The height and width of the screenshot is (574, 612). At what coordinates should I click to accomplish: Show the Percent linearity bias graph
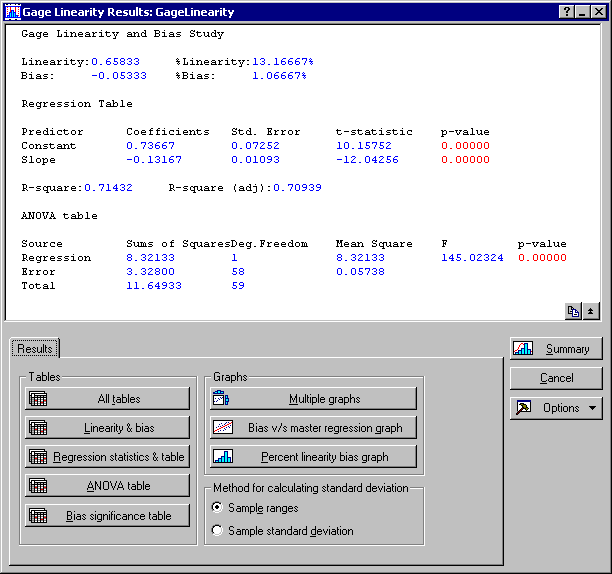click(312, 457)
